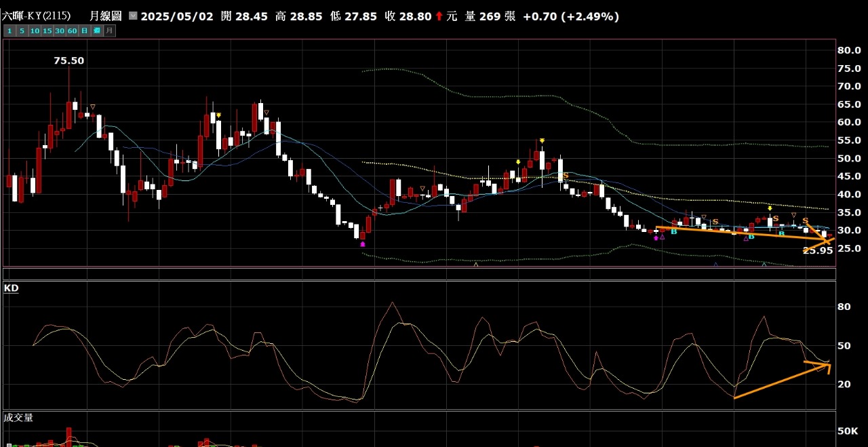868x447 pixels.
Task: Click the change value +0.70 (+2.49%)
Action: (x=571, y=16)
